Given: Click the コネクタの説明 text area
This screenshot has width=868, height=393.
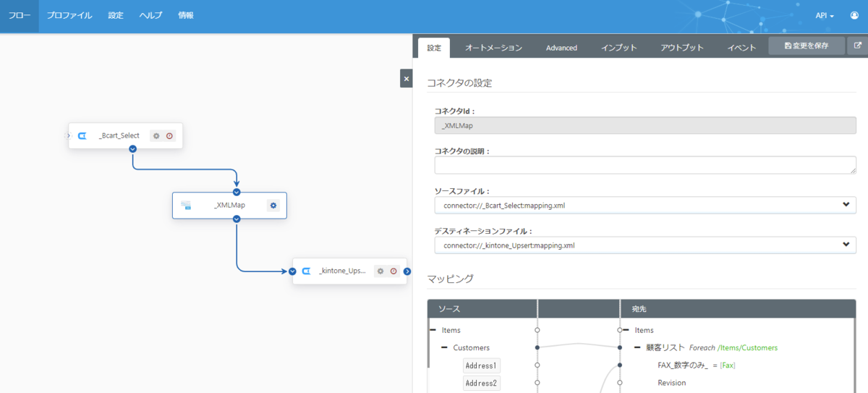Looking at the screenshot, I should (x=645, y=165).
